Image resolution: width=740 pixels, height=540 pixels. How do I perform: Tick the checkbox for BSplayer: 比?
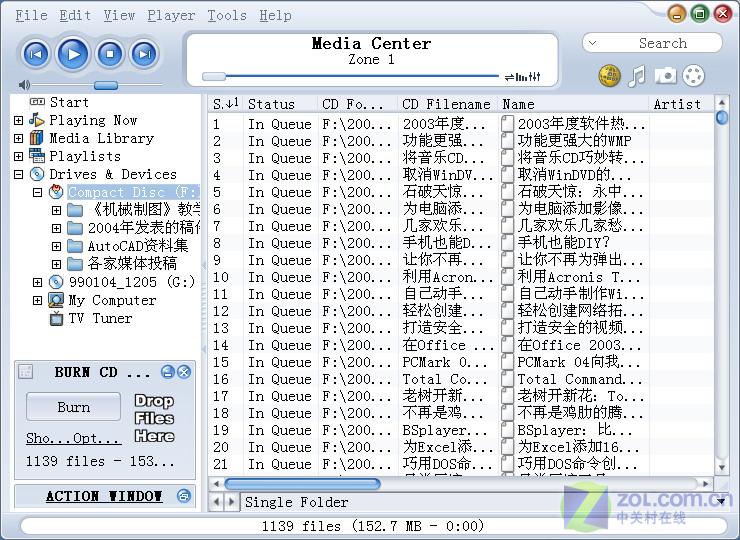(507, 430)
